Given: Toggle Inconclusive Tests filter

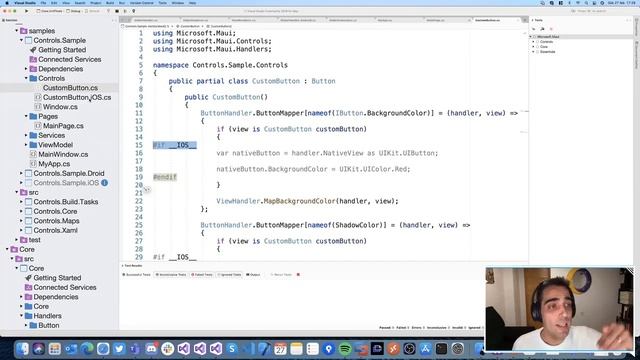Looking at the screenshot, I should point(171,275).
